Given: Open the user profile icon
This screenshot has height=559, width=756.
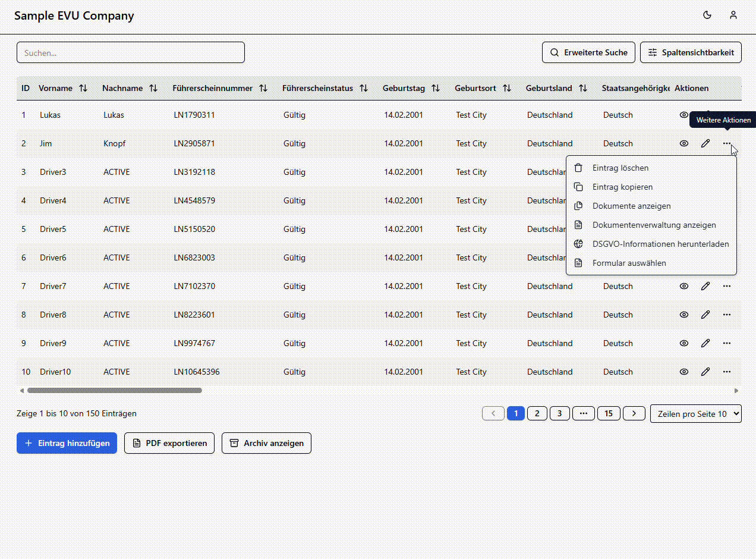Looking at the screenshot, I should 733,15.
